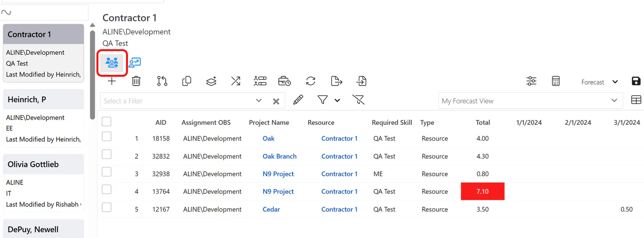Click the red 7.10 total cell
Image resolution: width=644 pixels, height=238 pixels.
pyautogui.click(x=483, y=191)
